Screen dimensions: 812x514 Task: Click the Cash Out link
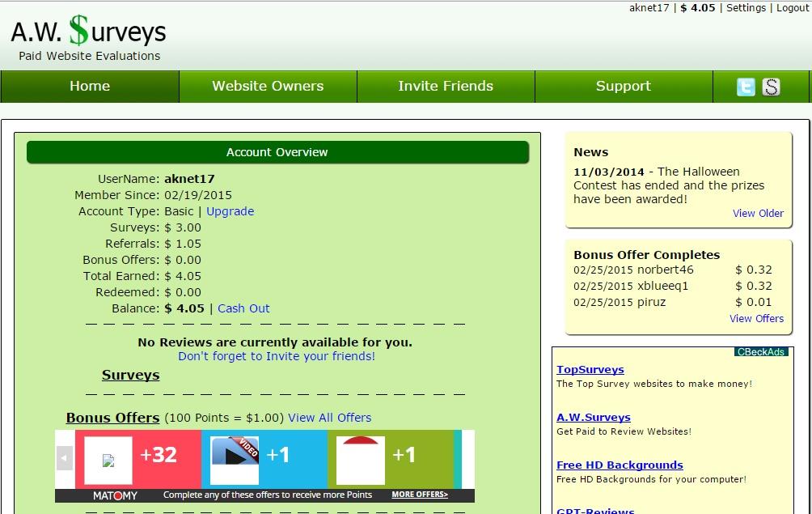(x=243, y=308)
